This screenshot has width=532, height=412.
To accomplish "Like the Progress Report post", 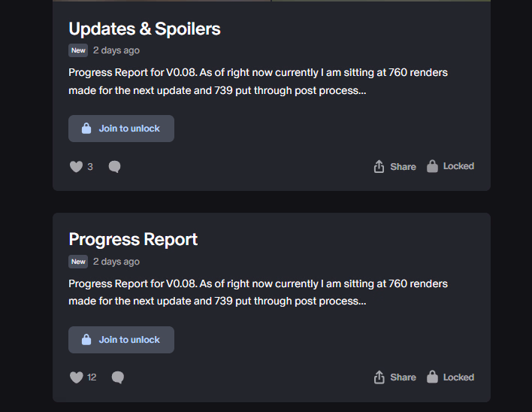I will [x=76, y=377].
